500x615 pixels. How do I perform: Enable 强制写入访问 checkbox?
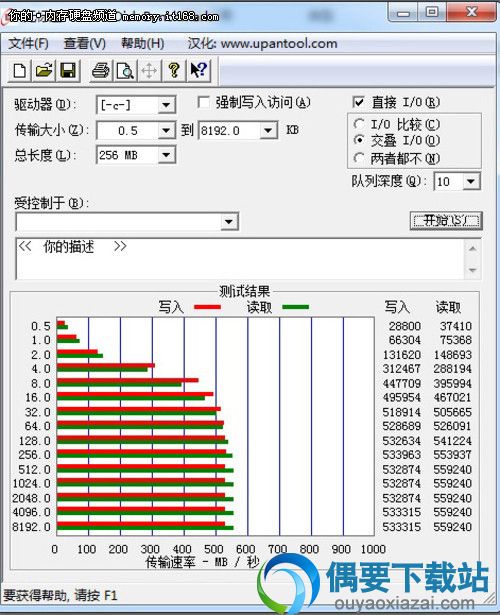point(204,103)
